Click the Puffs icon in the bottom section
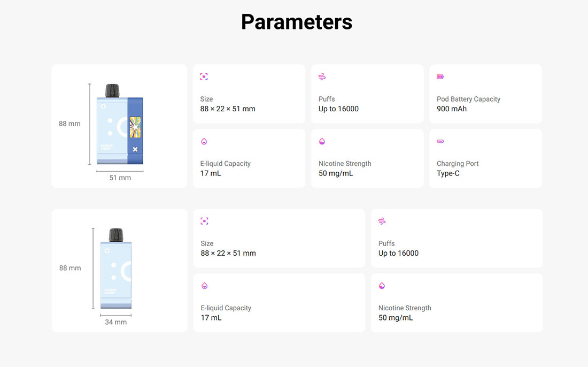Viewport: 588px width, 367px height. tap(382, 221)
